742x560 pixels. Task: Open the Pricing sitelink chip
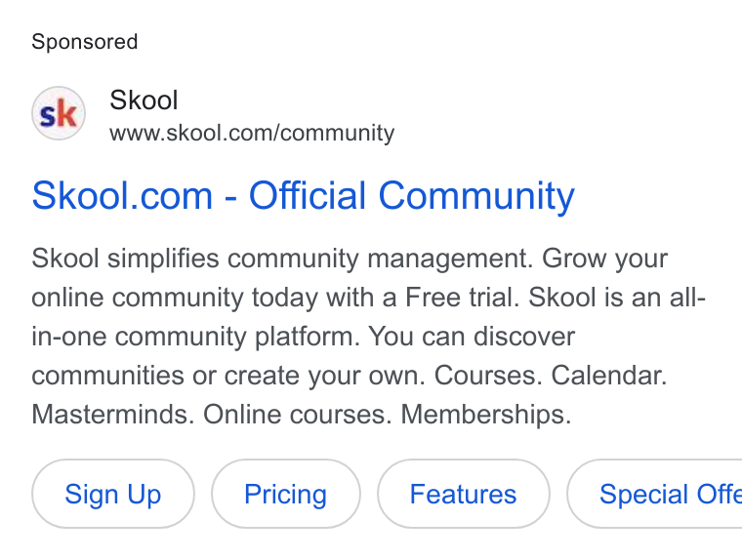click(x=286, y=494)
